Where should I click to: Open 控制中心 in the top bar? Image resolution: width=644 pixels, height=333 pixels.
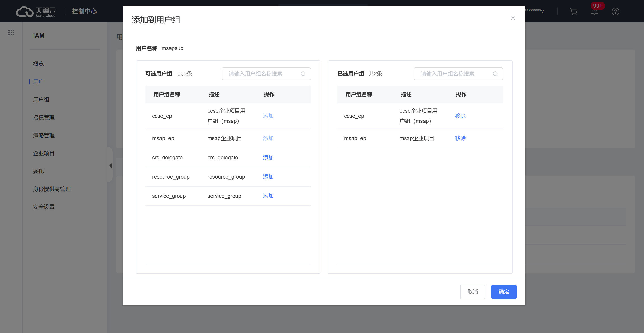tap(85, 11)
